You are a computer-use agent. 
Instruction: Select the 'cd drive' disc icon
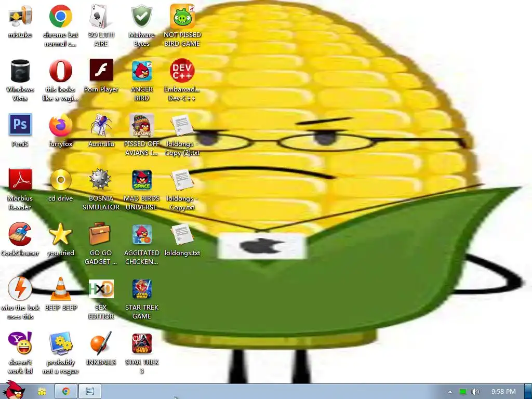(x=60, y=180)
